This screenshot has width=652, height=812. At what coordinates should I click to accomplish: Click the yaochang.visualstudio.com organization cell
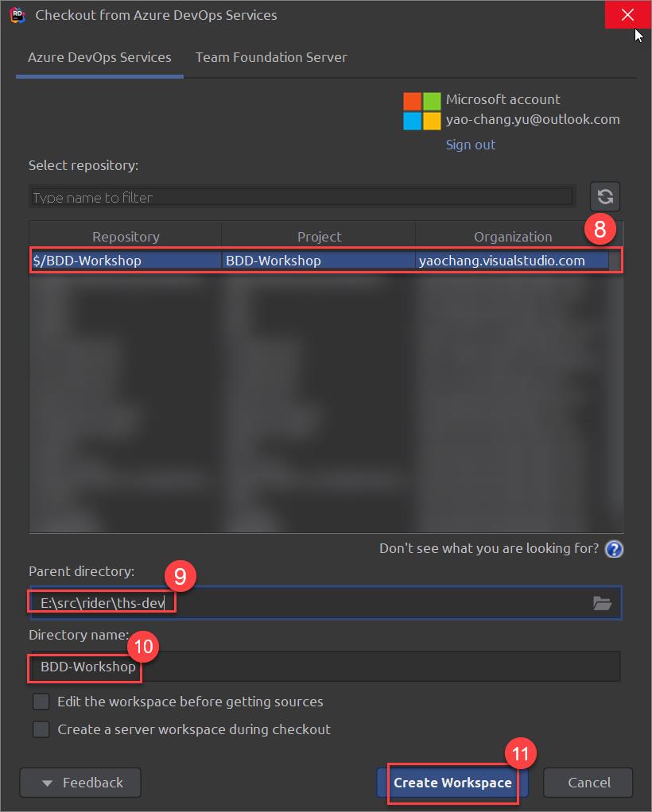coord(513,261)
